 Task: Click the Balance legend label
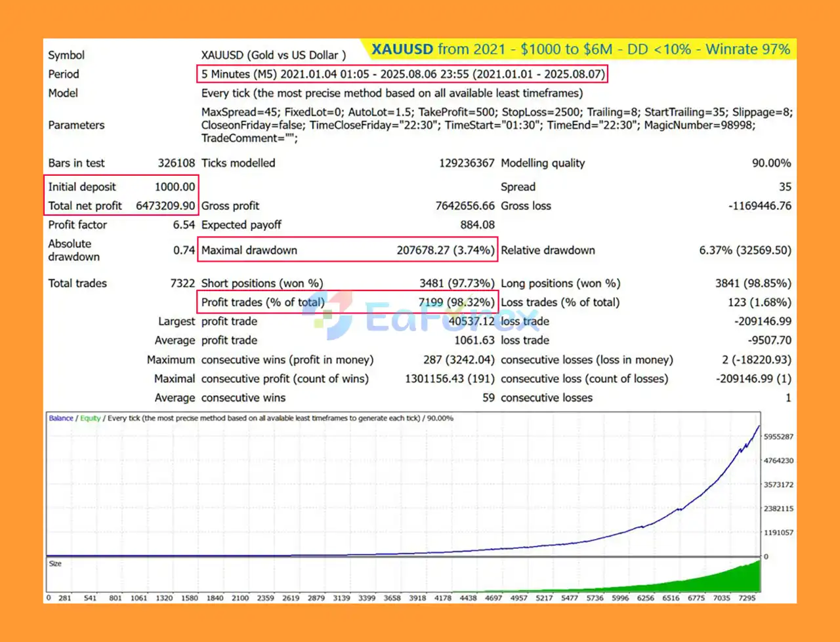tap(61, 418)
